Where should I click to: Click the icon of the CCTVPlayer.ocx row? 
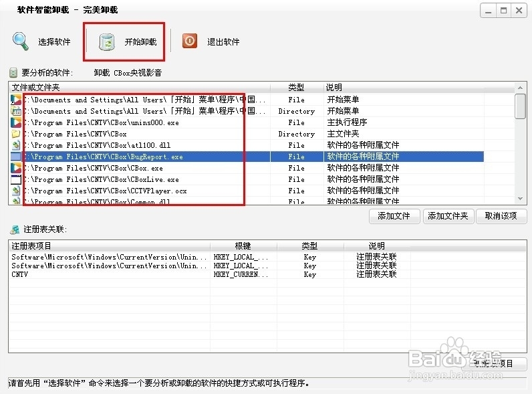point(15,191)
